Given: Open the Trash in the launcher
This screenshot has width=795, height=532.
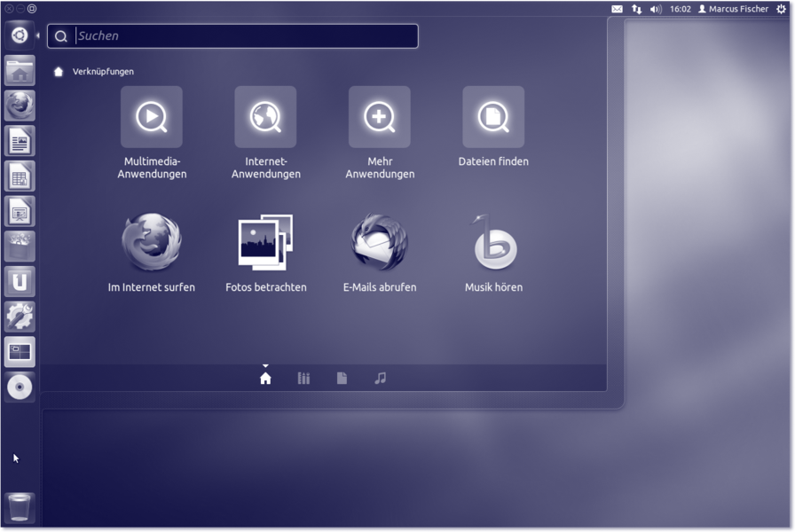Looking at the screenshot, I should 20,509.
